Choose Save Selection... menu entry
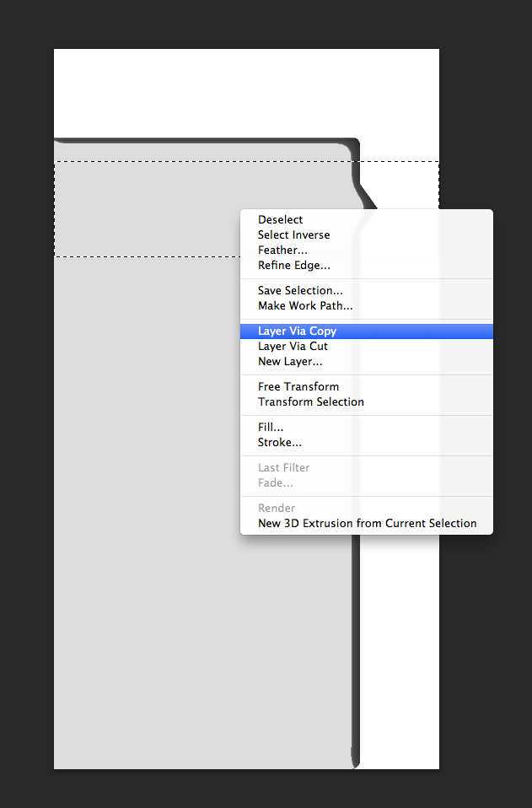 (367, 291)
